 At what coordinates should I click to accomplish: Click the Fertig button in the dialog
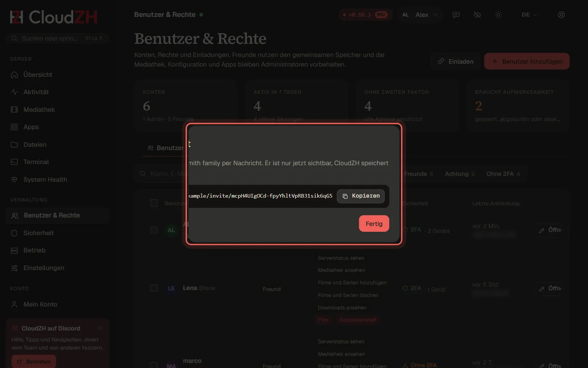(x=374, y=224)
